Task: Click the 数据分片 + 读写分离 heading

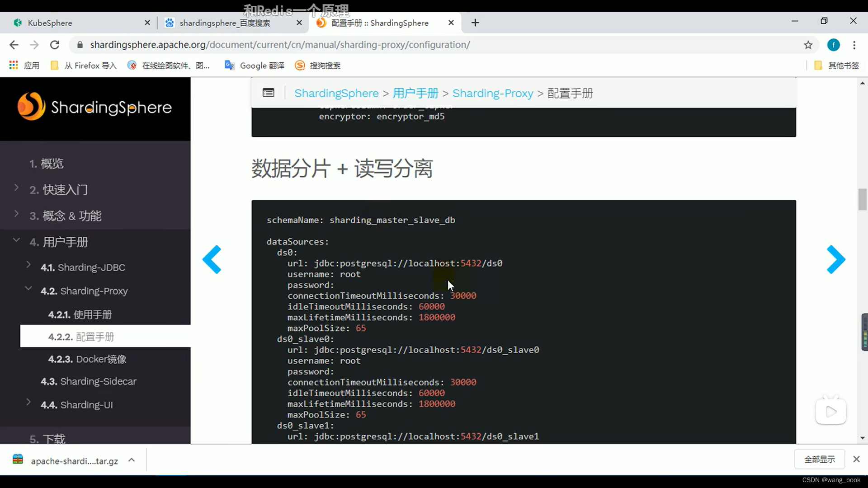Action: pos(342,169)
